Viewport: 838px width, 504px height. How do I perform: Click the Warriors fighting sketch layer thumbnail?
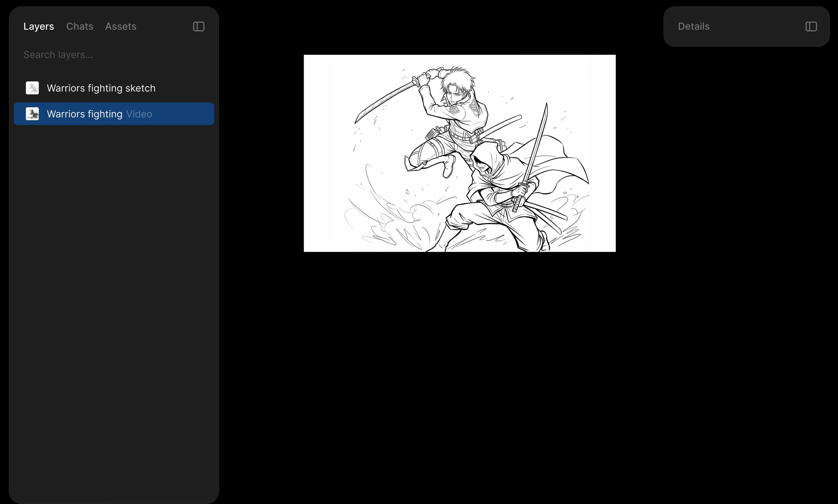coord(32,88)
